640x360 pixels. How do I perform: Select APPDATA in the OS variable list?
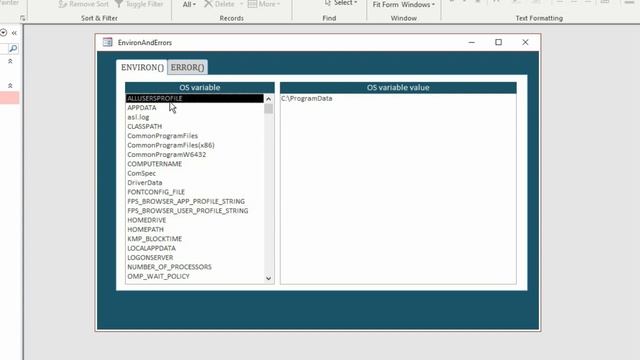point(195,108)
